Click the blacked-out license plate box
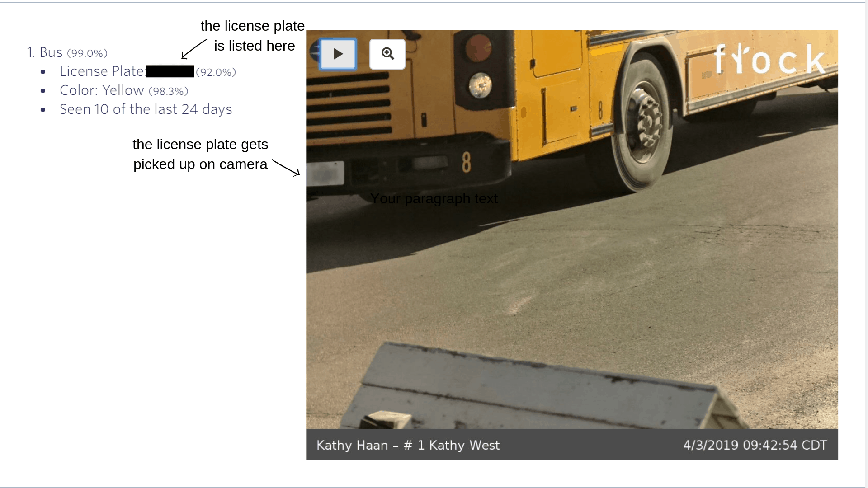The height and width of the screenshot is (488, 868). [x=170, y=71]
